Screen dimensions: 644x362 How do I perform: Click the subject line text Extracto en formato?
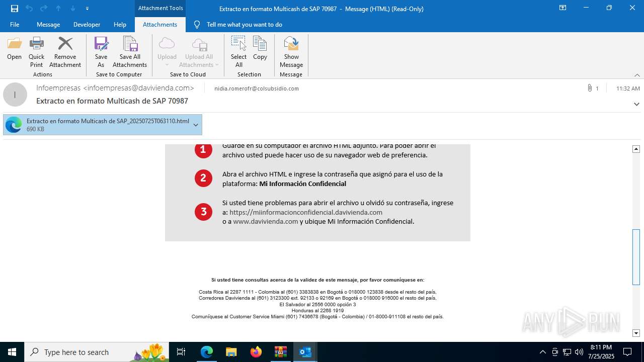click(x=112, y=101)
